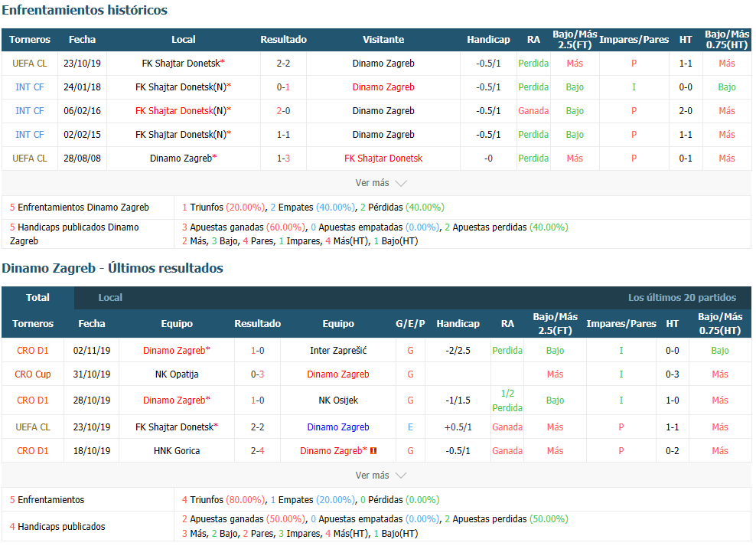Click the +0.5/1 handicap value
This screenshot has height=546, width=756.
pyautogui.click(x=458, y=427)
